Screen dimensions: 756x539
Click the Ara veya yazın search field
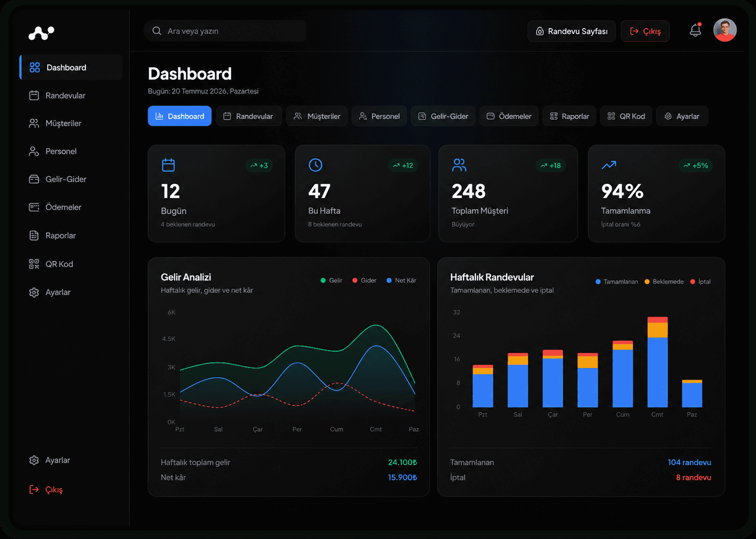[x=225, y=31]
